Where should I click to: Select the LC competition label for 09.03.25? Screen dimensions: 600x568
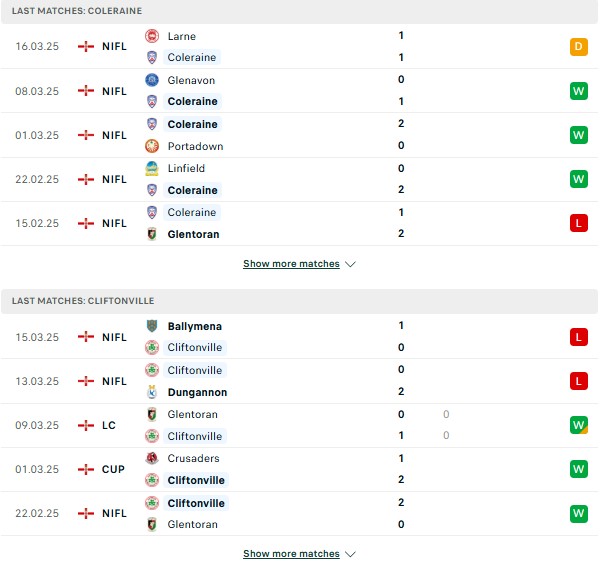click(x=109, y=425)
